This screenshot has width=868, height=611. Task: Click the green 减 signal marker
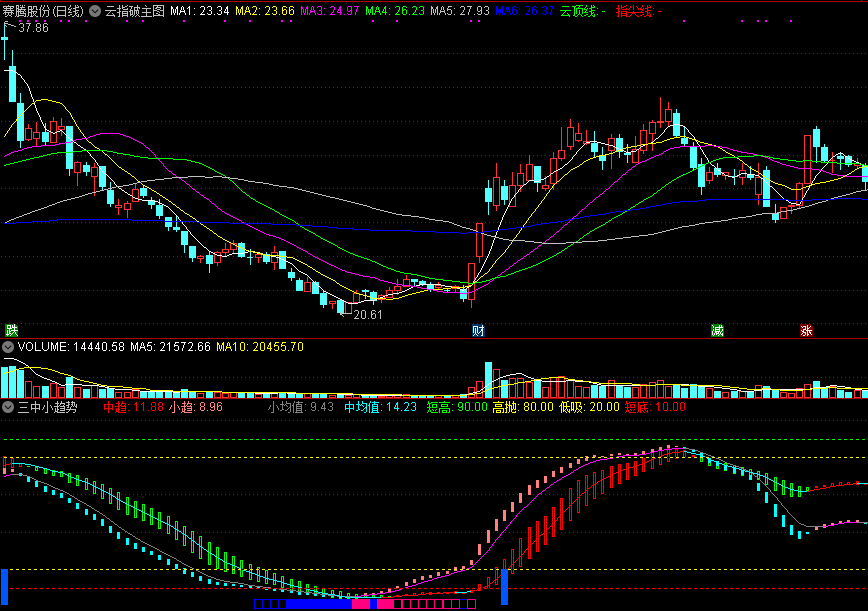pyautogui.click(x=717, y=330)
